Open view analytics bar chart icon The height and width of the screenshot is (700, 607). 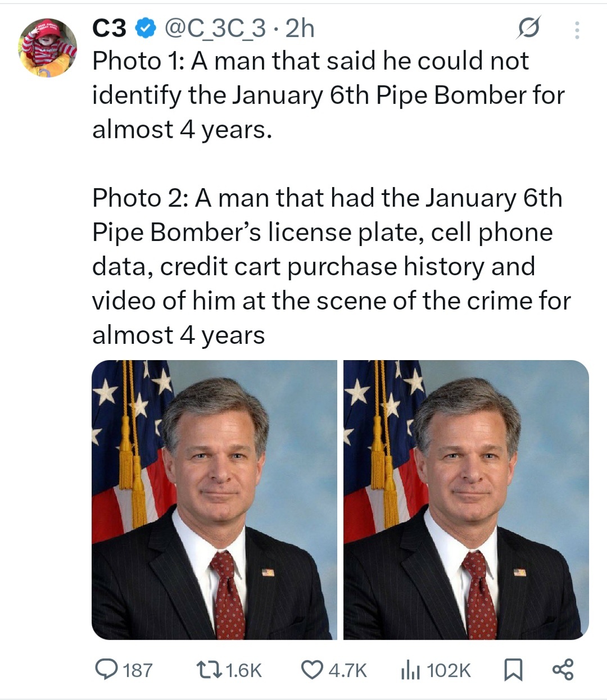click(410, 670)
